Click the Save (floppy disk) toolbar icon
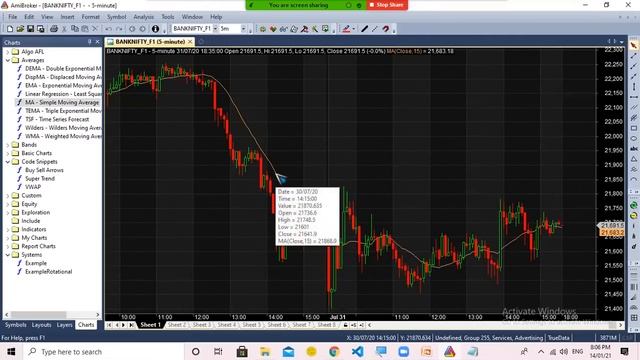Image resolution: width=640 pixels, height=360 pixels. (30, 29)
